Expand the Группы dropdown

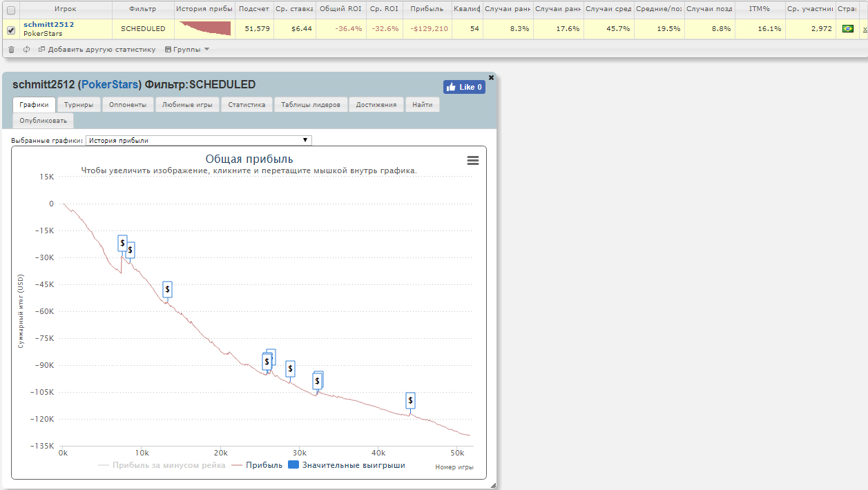point(187,50)
